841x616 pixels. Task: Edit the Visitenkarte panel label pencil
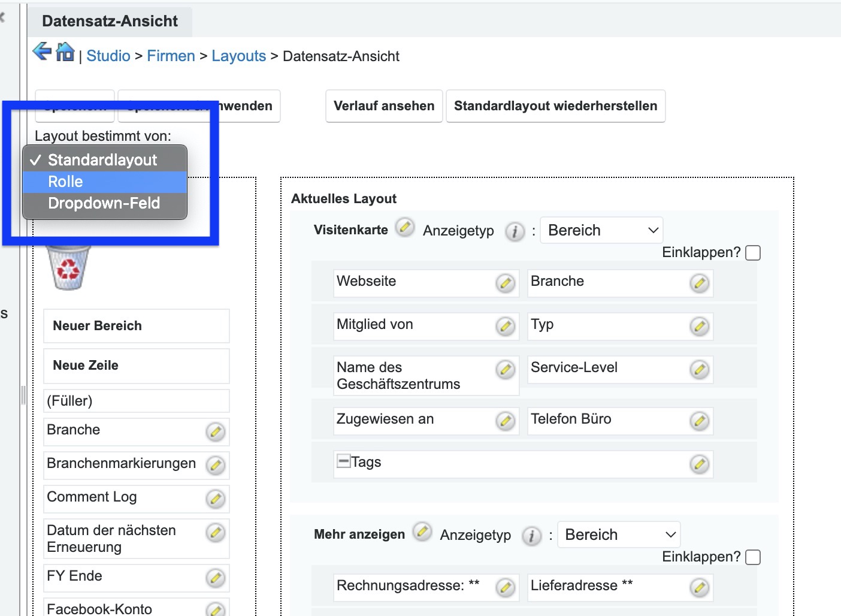coord(405,228)
